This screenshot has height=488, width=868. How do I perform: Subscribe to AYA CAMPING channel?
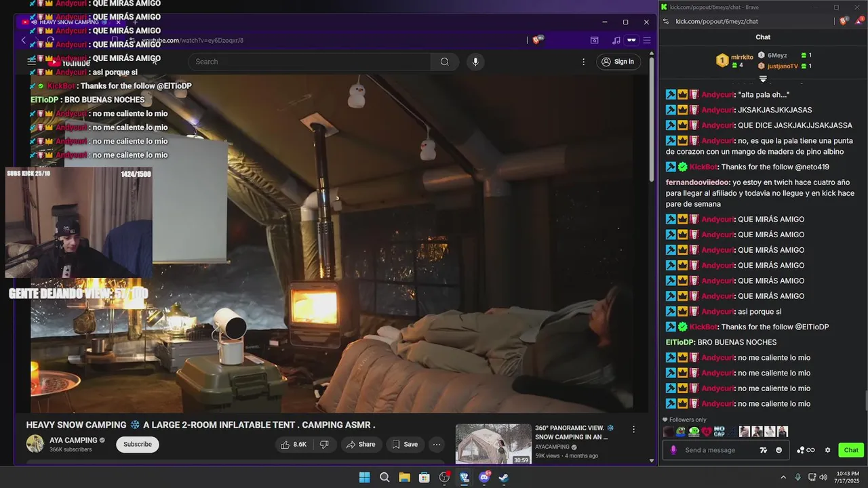click(138, 445)
